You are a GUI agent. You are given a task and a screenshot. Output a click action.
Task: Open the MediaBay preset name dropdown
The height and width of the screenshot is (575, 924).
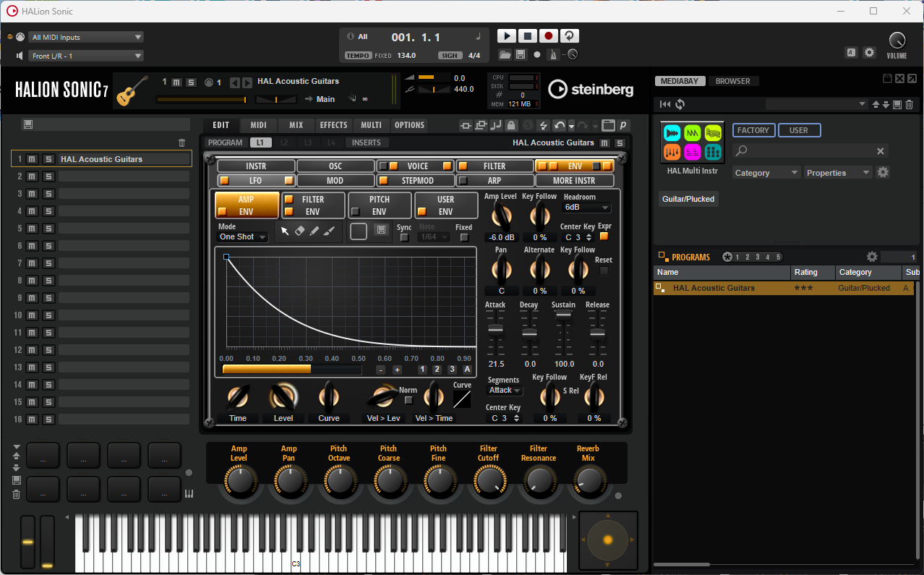pyautogui.click(x=816, y=104)
